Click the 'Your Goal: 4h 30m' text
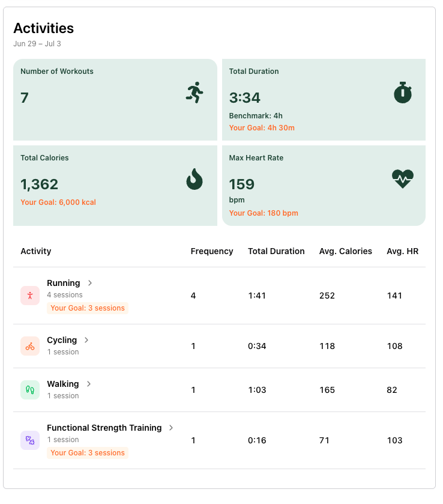The height and width of the screenshot is (504, 443). [262, 128]
